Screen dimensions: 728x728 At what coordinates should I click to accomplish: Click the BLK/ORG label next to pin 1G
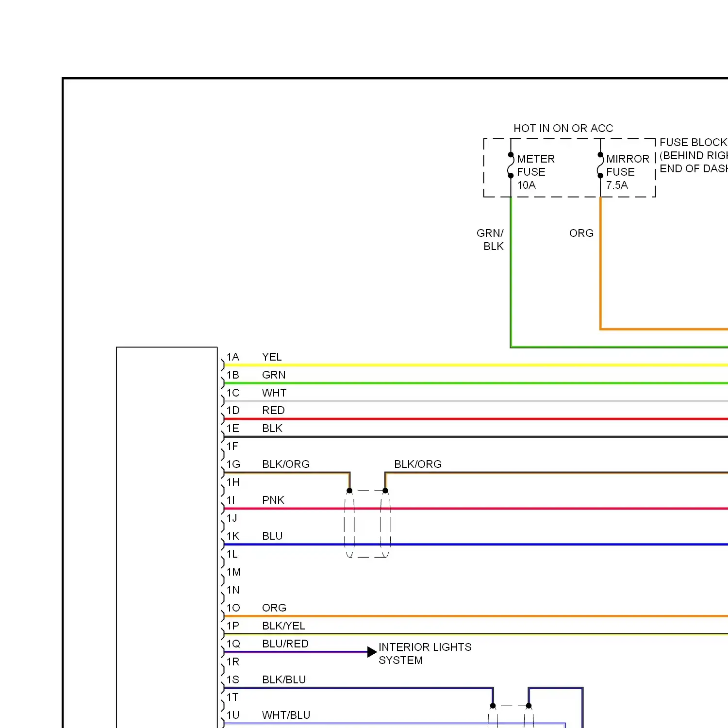tap(286, 464)
